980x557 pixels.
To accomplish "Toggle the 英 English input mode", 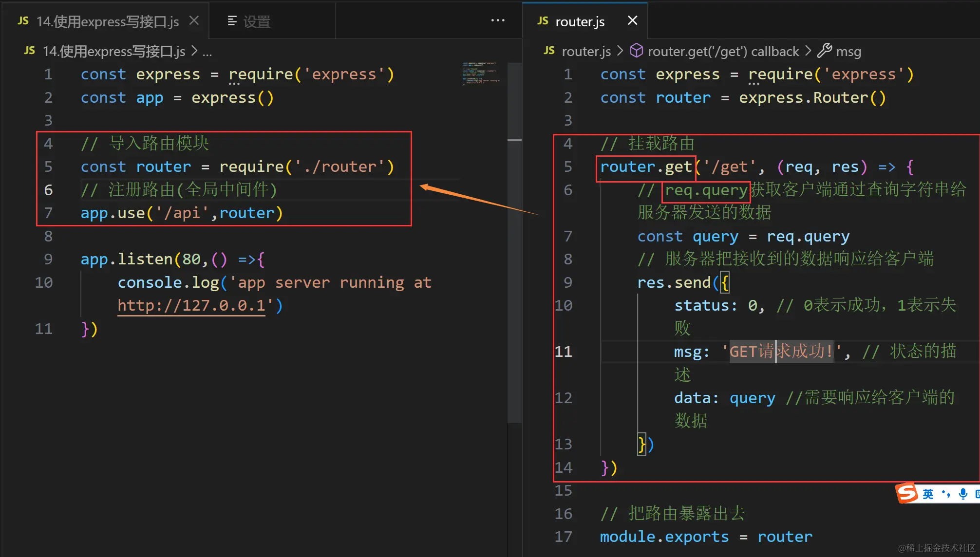I will pos(928,494).
